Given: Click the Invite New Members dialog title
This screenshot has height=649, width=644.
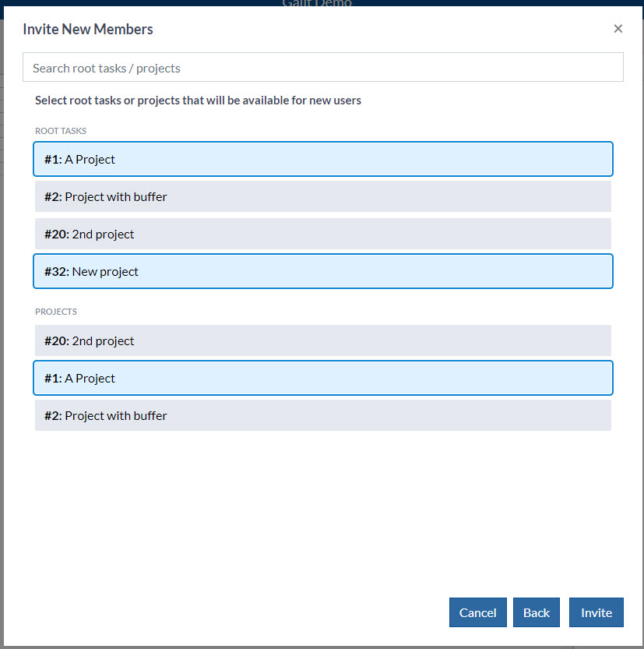Looking at the screenshot, I should pos(88,29).
